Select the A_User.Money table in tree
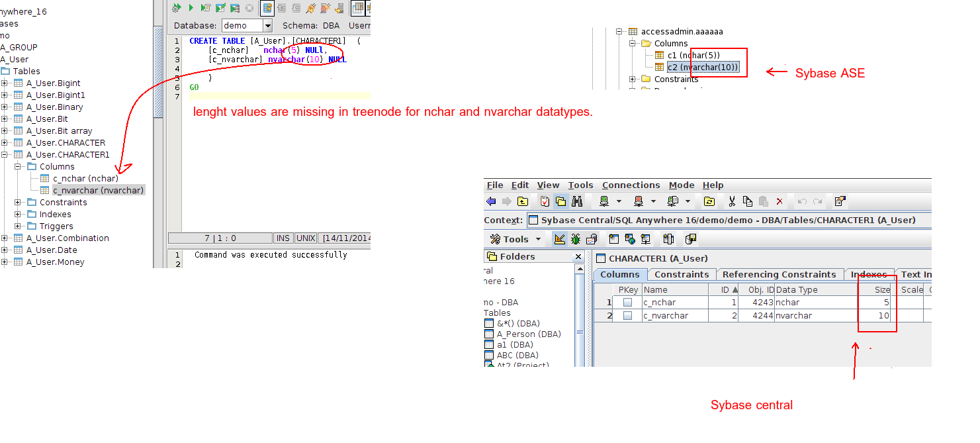This screenshot has height=443, width=980. tap(56, 262)
